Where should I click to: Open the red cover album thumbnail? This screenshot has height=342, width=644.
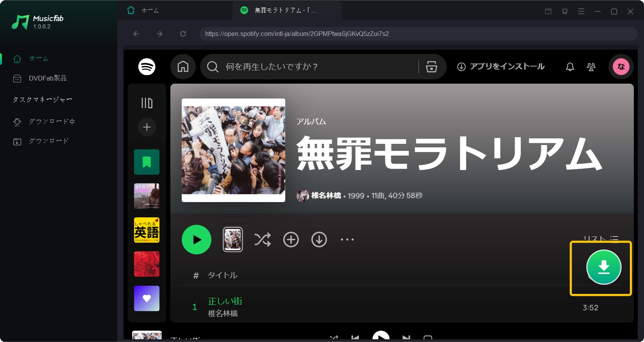pos(147,264)
